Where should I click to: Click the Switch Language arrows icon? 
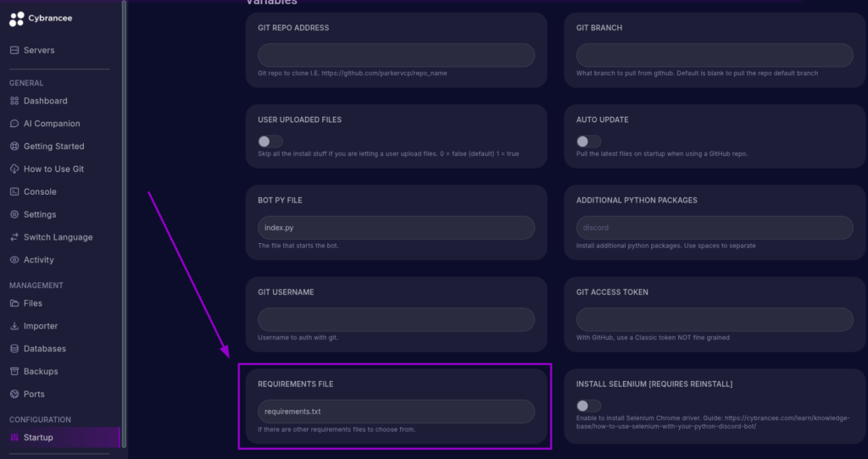[14, 238]
